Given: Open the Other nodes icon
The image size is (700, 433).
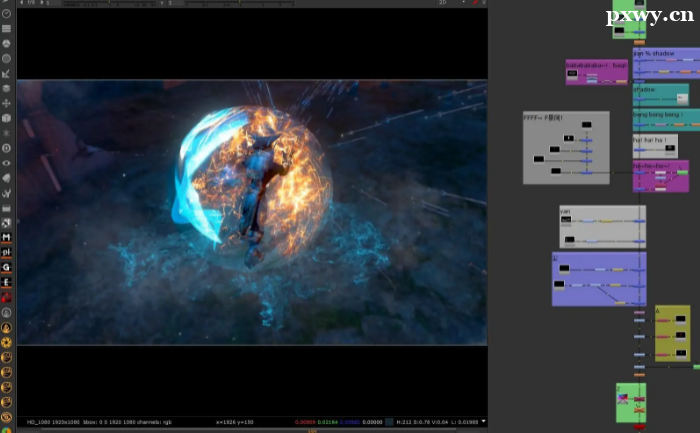Looking at the screenshot, I should point(6,208).
